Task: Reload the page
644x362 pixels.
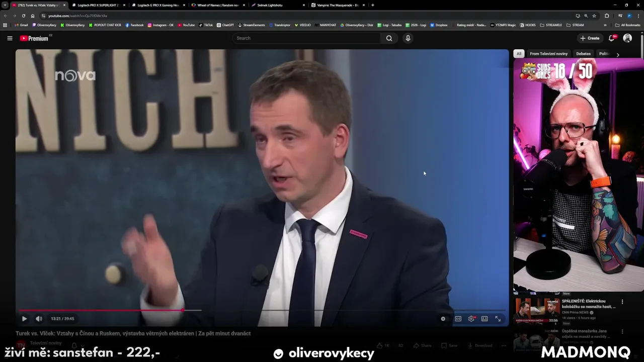Action: (23, 16)
